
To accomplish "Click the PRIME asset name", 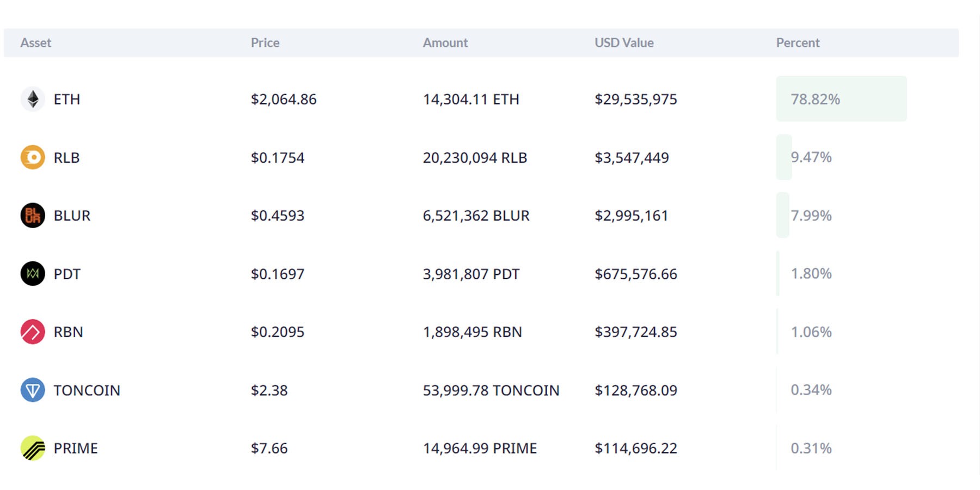I will 76,448.
